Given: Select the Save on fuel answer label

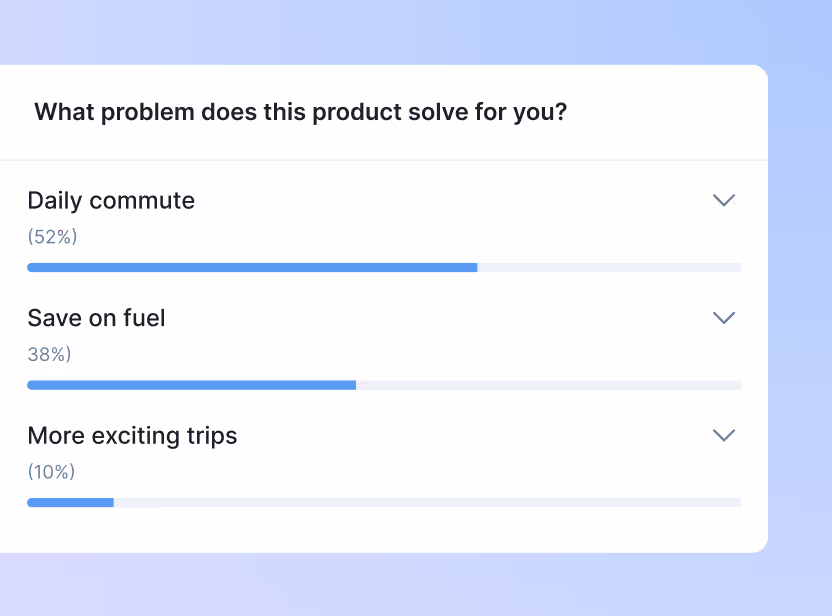Looking at the screenshot, I should point(96,318).
